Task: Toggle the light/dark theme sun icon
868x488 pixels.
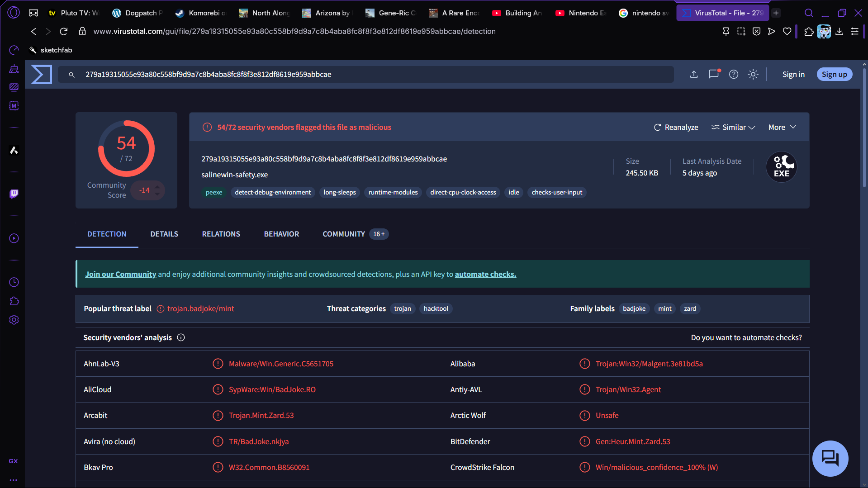Action: (x=753, y=75)
